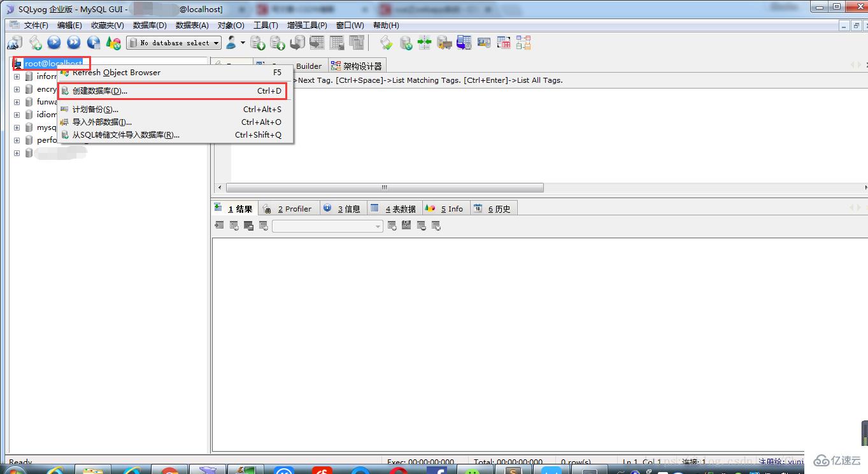868x474 pixels.
Task: Switch to the Builder tab
Action: click(x=309, y=66)
